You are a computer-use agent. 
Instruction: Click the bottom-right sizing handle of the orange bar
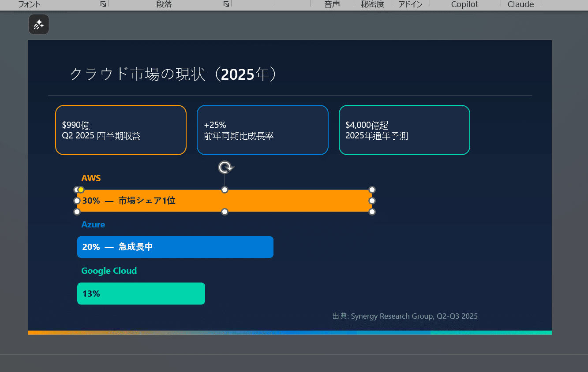(x=372, y=212)
